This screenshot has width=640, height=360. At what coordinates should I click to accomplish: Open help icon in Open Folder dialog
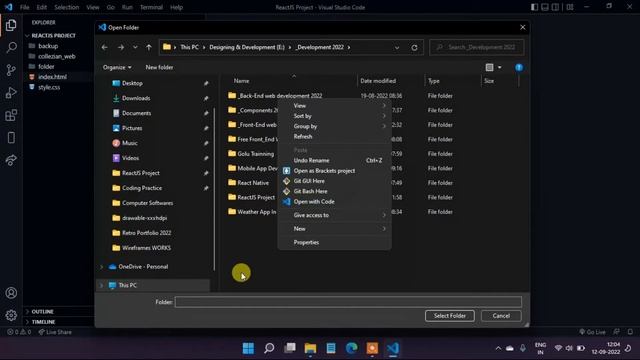coord(519,67)
